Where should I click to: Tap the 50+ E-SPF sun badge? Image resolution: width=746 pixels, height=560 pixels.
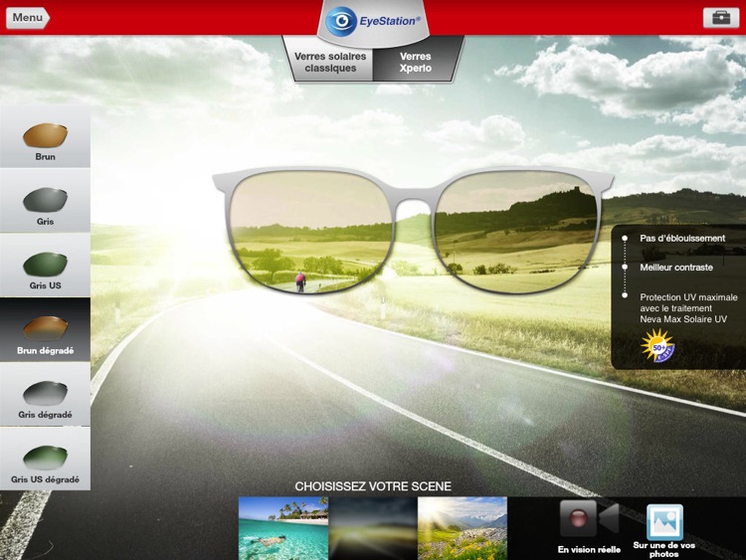[657, 346]
